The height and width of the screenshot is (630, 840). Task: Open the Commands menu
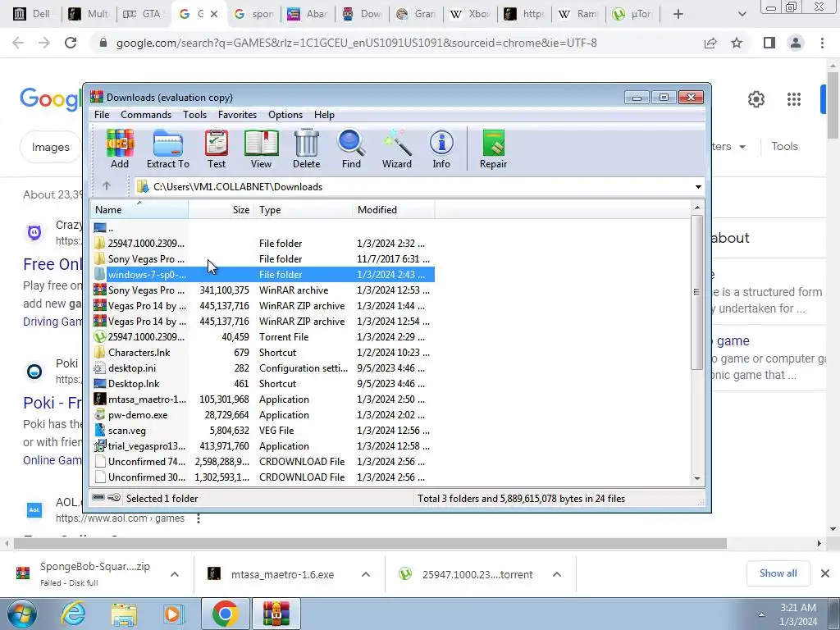(146, 115)
